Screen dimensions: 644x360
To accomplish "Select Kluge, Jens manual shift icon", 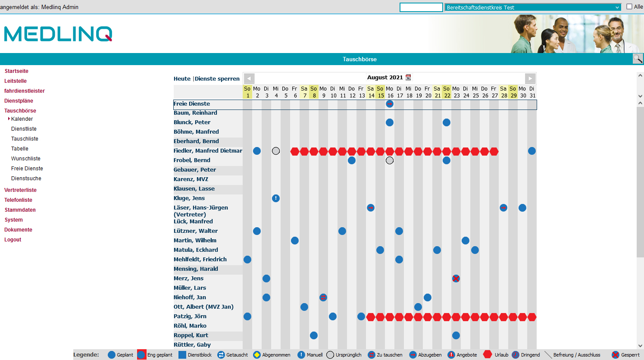I will click(x=276, y=198).
